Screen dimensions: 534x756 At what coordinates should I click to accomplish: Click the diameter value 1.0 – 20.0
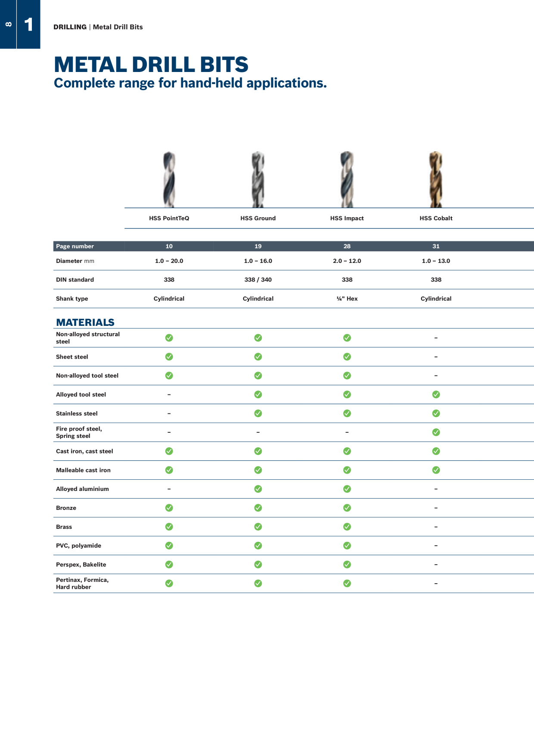pos(169,261)
